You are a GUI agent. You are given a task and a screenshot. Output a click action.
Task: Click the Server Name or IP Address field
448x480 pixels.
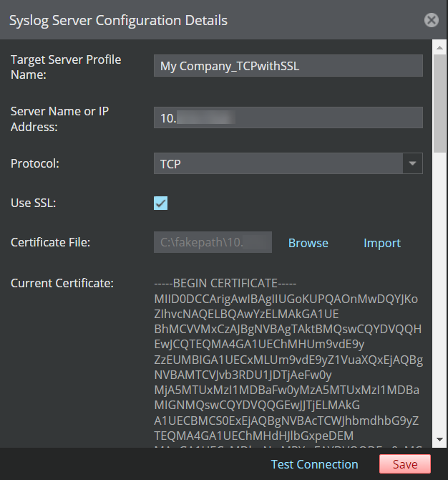point(288,117)
